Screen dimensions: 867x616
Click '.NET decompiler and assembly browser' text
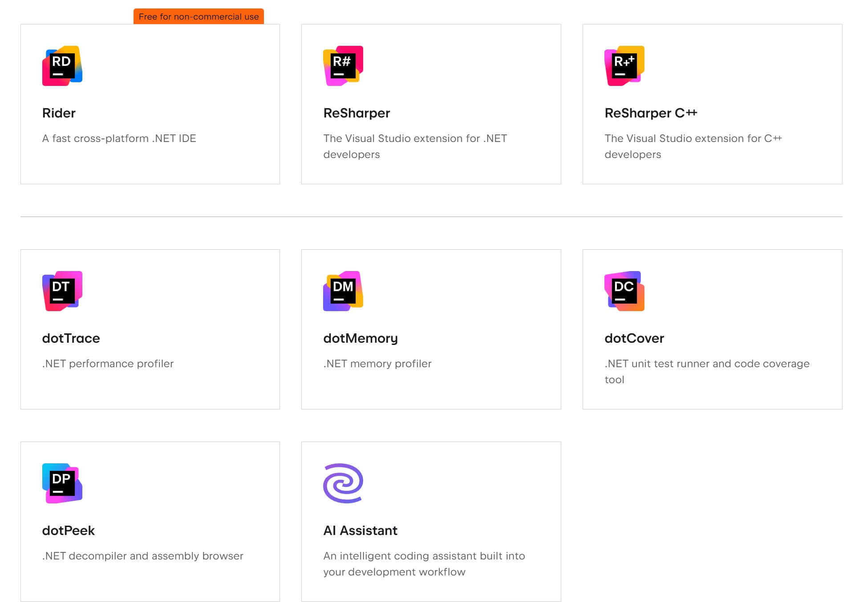[142, 556]
